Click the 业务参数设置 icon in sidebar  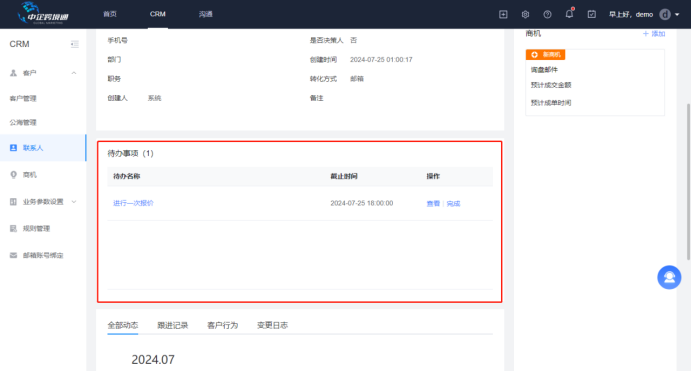point(13,202)
